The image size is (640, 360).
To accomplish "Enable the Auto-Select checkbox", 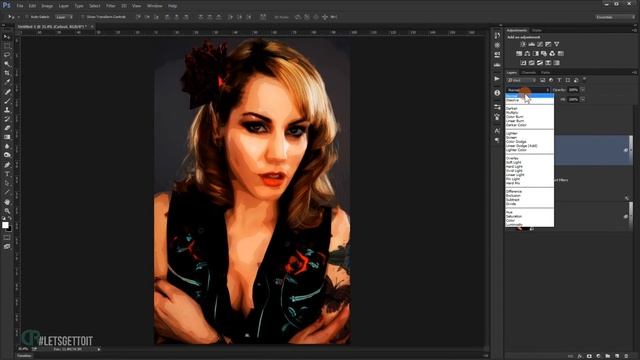I will point(27,17).
